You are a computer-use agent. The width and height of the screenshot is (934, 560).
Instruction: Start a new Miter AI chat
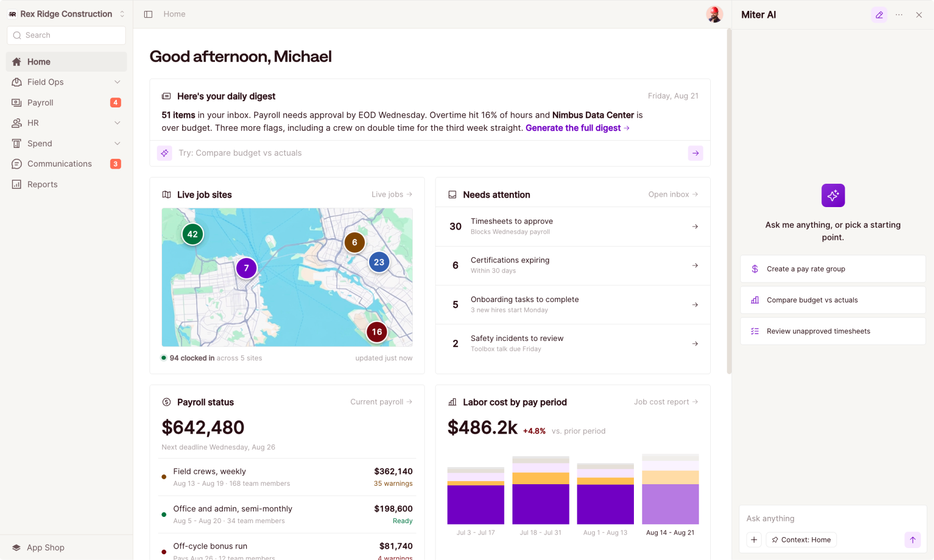coord(879,15)
